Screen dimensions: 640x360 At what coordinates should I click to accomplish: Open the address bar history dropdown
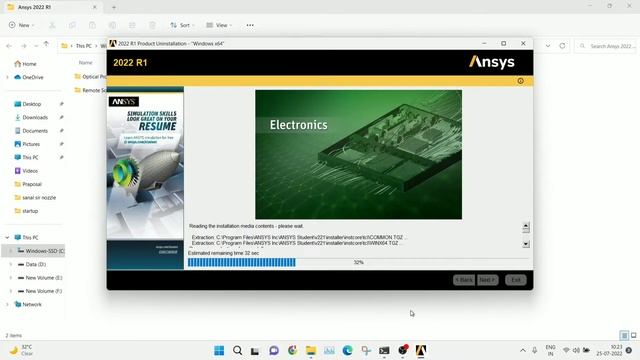pos(548,46)
